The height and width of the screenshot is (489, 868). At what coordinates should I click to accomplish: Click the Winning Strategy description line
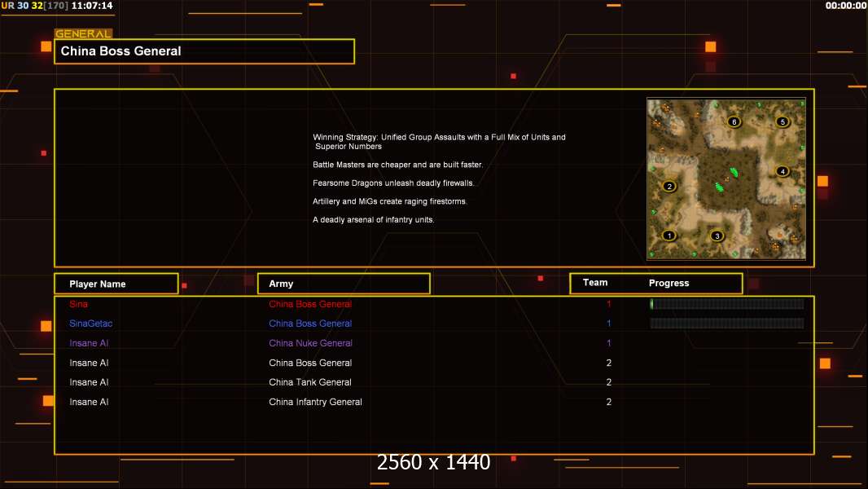pos(439,142)
